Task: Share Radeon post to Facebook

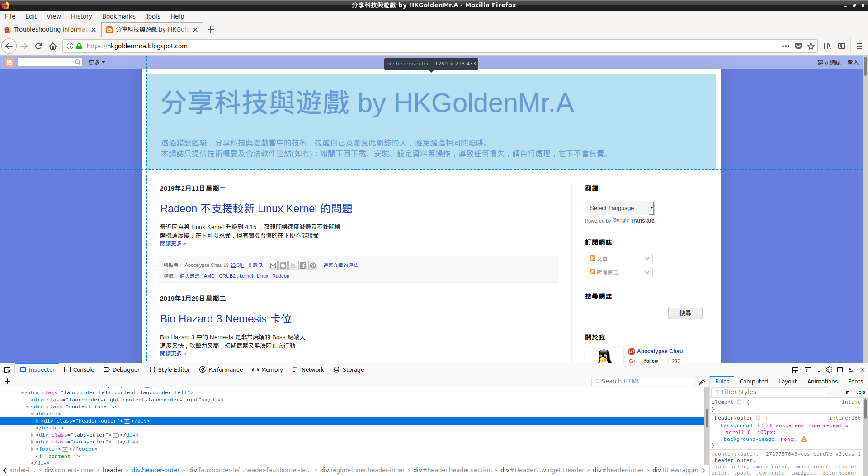Action: pos(303,266)
